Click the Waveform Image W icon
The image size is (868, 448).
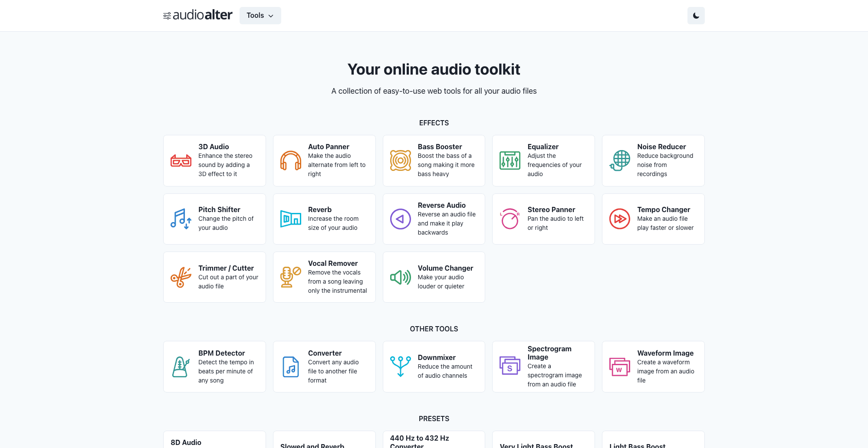620,367
